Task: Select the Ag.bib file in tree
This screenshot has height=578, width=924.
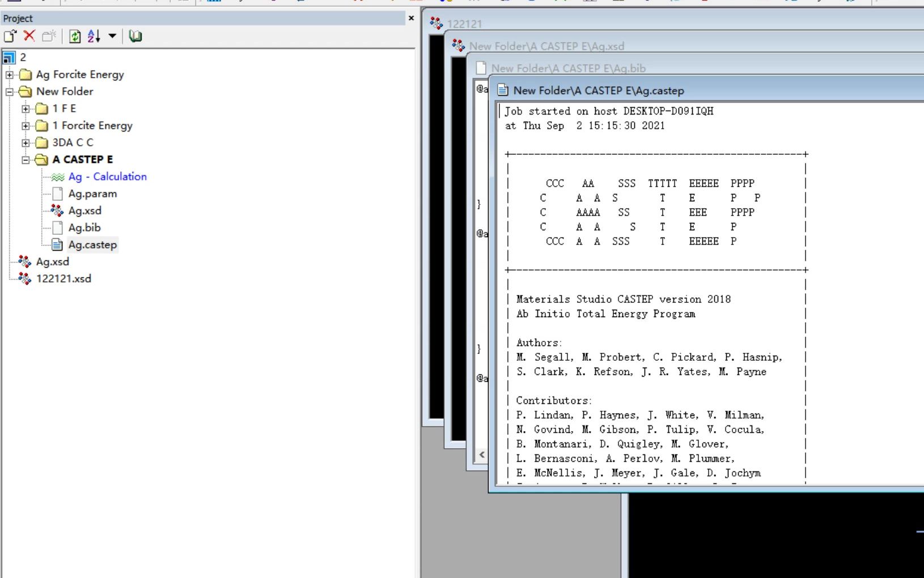Action: coord(84,227)
